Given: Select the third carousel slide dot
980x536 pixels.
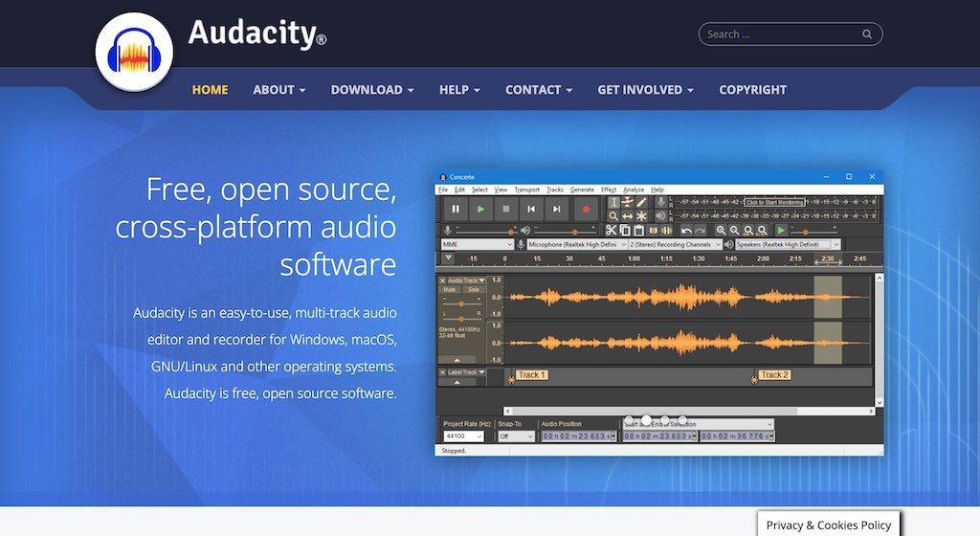Looking at the screenshot, I should (664, 420).
